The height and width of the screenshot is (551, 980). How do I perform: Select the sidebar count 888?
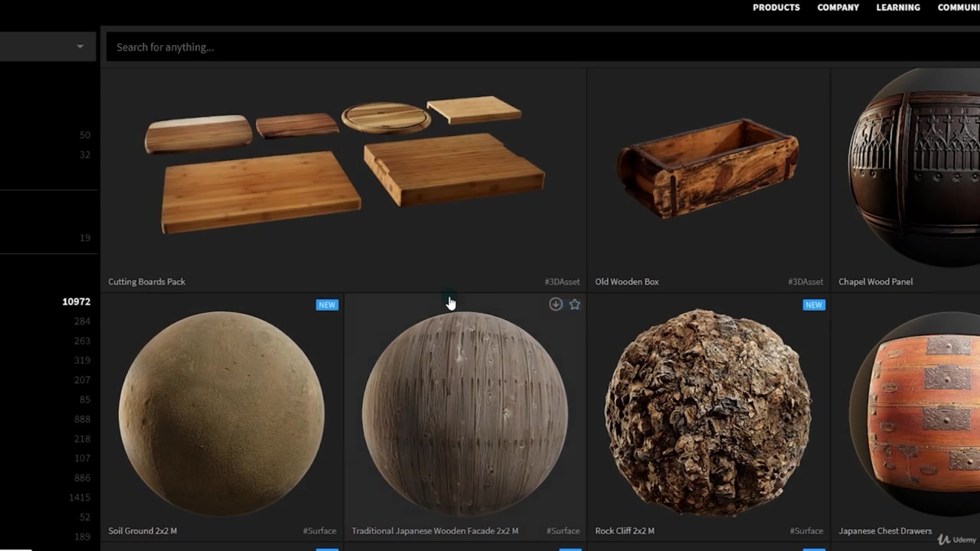tap(82, 419)
